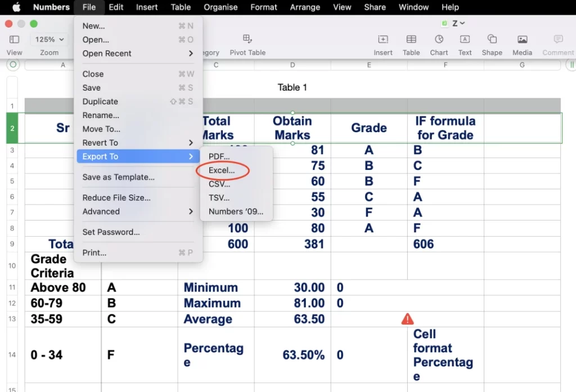The image size is (576, 392).
Task: Open the Numbers application menu
Action: coord(51,7)
